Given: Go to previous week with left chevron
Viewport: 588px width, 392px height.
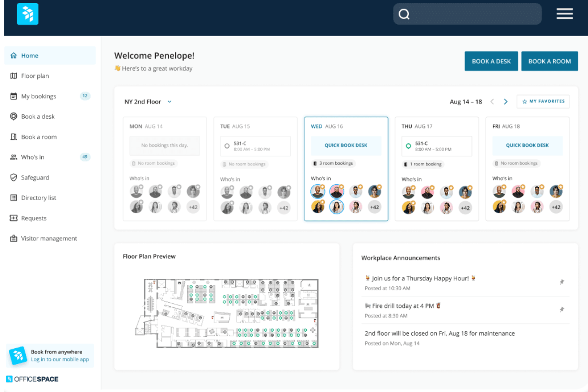Looking at the screenshot, I should click(492, 102).
